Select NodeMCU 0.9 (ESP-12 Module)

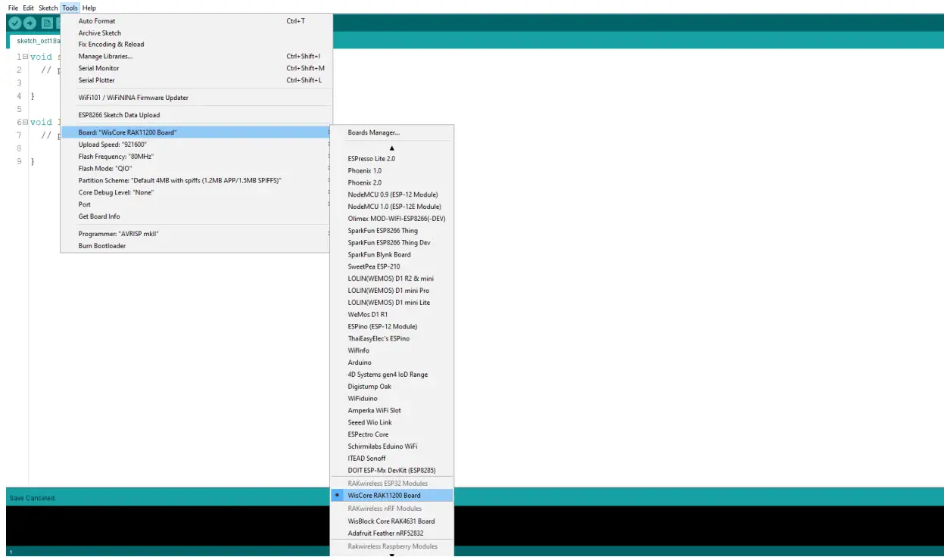tap(392, 194)
